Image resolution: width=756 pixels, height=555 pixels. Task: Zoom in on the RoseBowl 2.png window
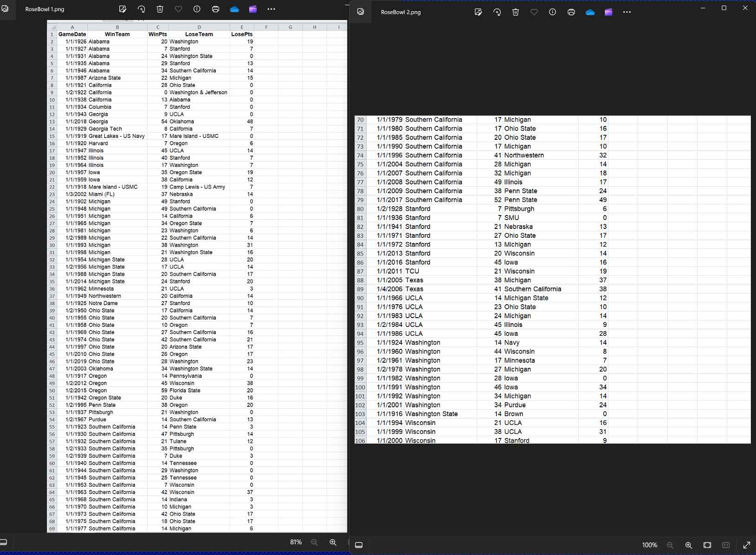pyautogui.click(x=689, y=545)
